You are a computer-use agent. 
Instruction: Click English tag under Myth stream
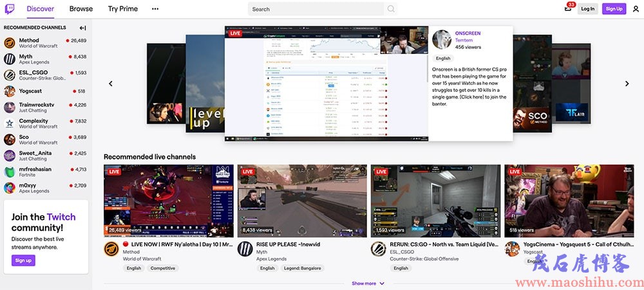click(x=267, y=268)
